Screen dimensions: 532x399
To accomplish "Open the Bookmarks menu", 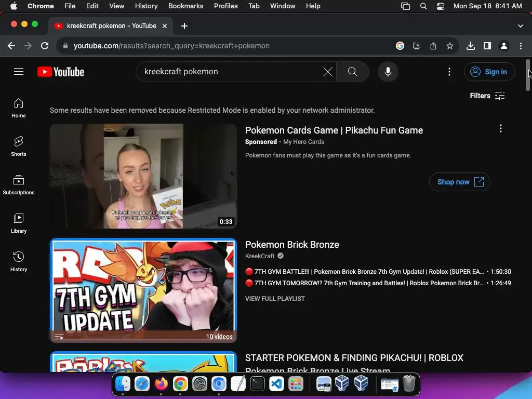I will [185, 6].
